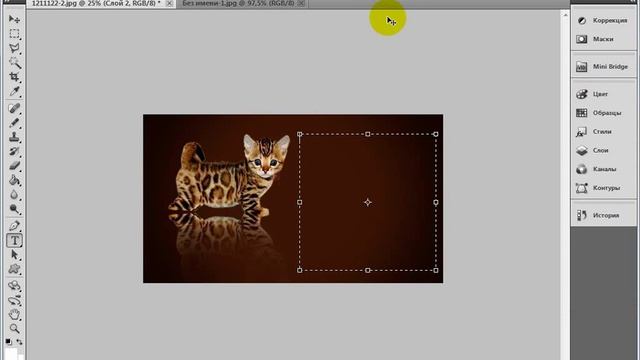Click the bottom-middle text box handle

coord(368,270)
